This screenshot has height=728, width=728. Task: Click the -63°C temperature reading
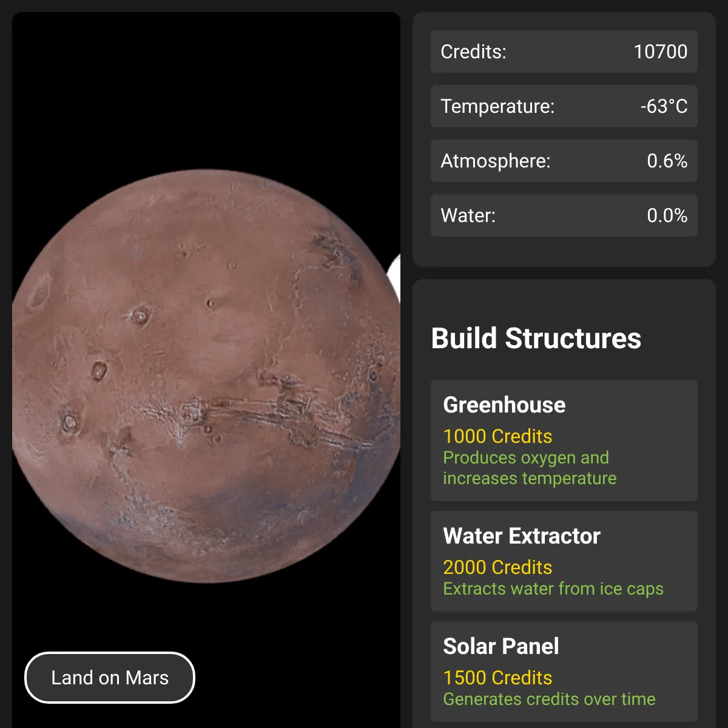click(664, 106)
